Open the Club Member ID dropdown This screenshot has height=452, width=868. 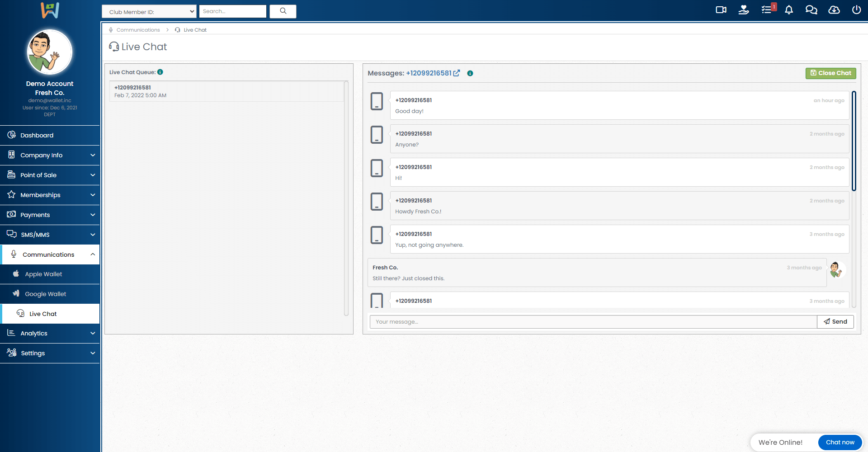click(149, 12)
